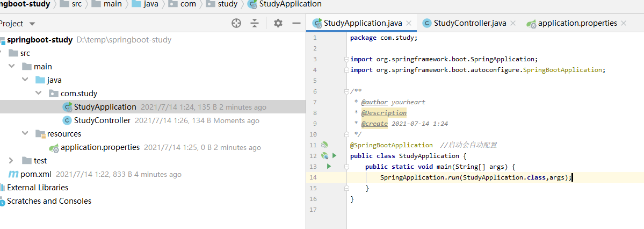Click the @create tag in Javadoc
The width and height of the screenshot is (644, 229).
coord(374,123)
